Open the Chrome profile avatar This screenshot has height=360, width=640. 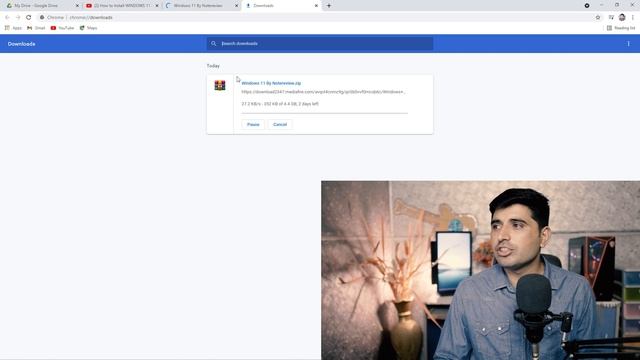622,18
